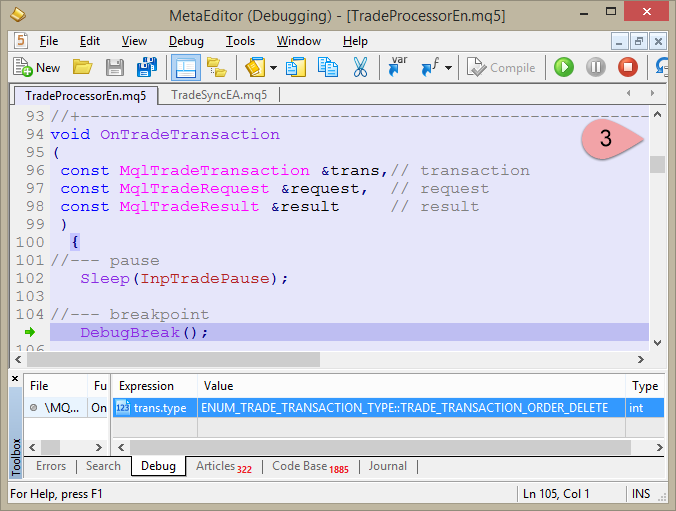676x511 pixels.
Task: Select the TradeProcessorEn.mq5 tab
Action: (86, 95)
